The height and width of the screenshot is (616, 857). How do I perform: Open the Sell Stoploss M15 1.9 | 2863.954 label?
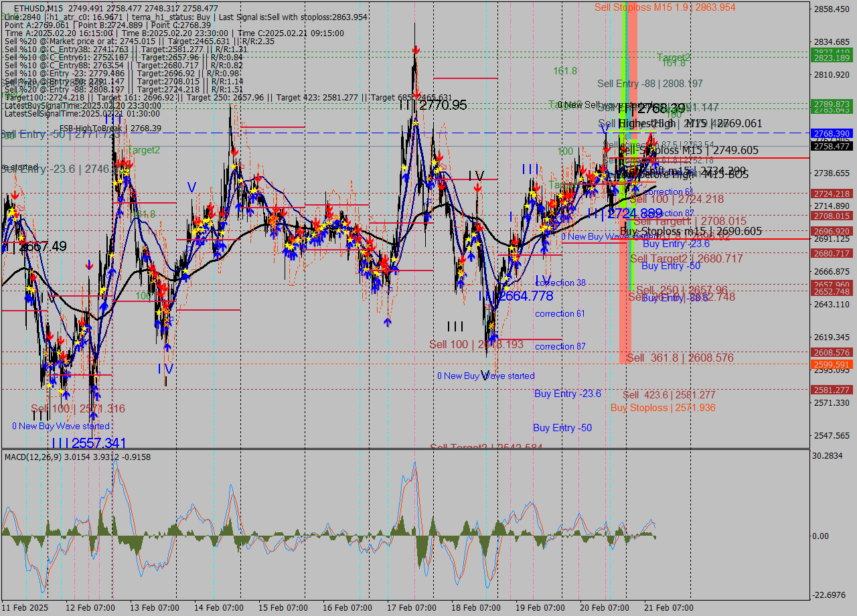[x=665, y=8]
